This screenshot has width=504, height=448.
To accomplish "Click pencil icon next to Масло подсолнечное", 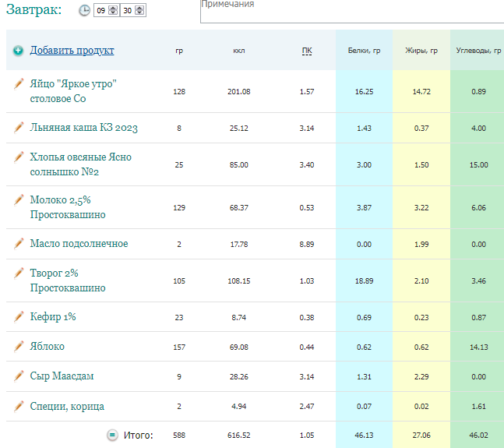I will tap(19, 244).
